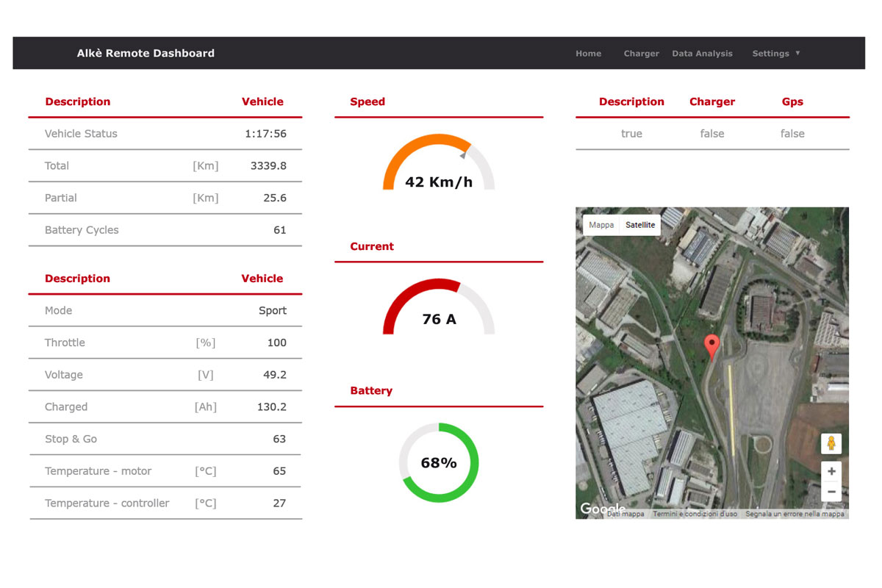Click the Vehicle Status row label
882x588 pixels.
click(81, 134)
